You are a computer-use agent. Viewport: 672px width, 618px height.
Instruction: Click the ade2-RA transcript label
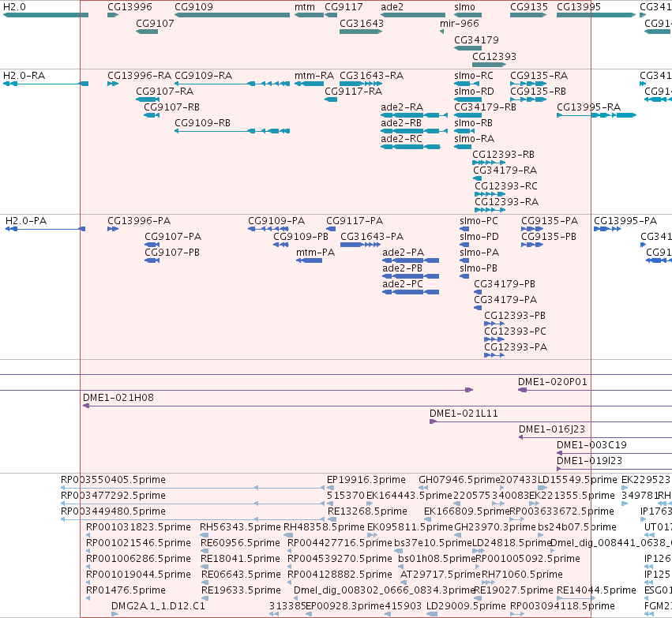[x=402, y=107]
